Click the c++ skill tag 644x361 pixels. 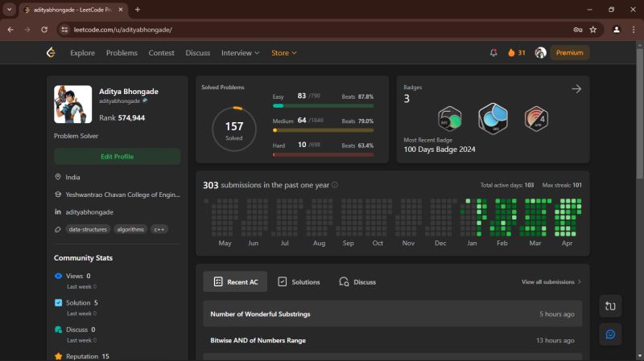[x=159, y=229]
